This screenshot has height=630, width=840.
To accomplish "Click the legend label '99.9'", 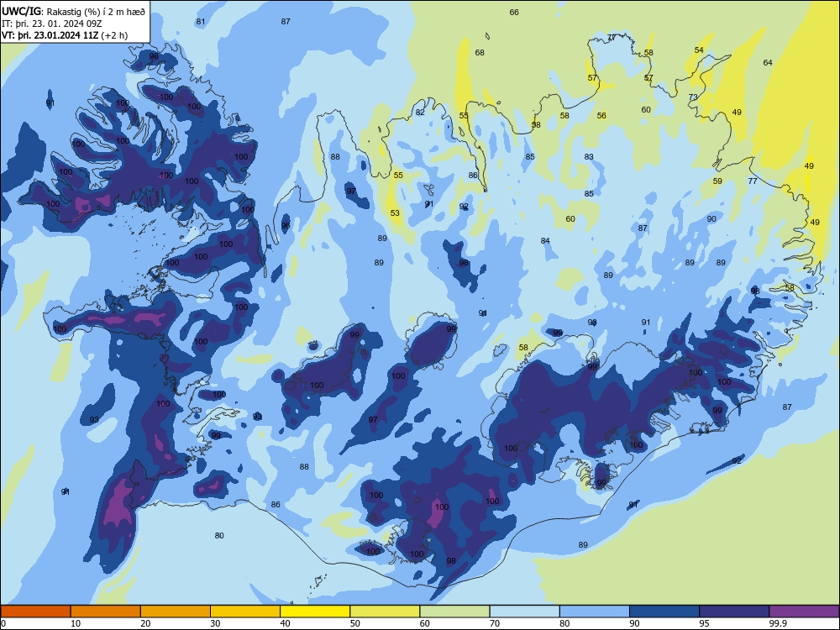I will click(x=777, y=623).
